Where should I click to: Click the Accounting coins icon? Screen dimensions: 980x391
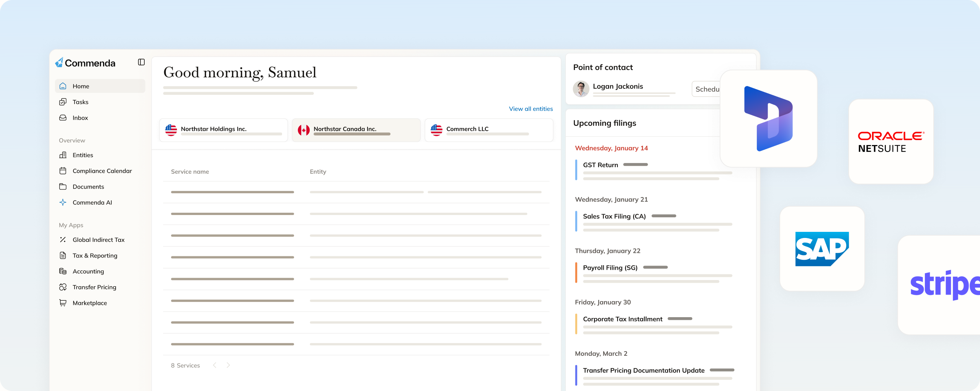coord(63,271)
